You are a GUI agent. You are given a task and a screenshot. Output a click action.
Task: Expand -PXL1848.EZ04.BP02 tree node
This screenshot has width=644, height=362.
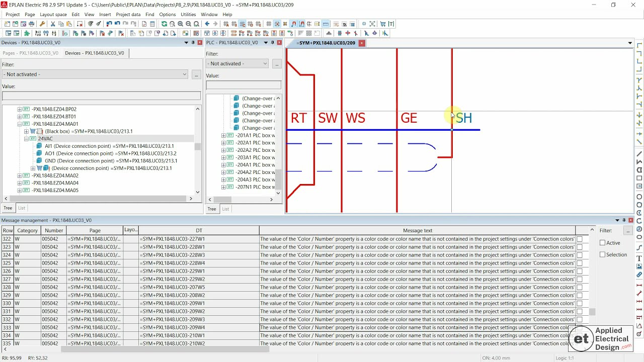tap(20, 109)
